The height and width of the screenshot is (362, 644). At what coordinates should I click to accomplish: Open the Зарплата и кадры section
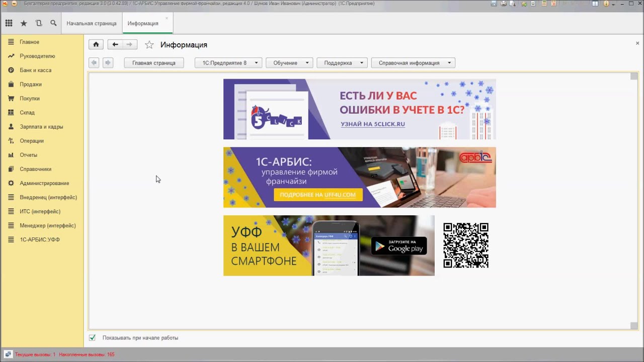pyautogui.click(x=42, y=127)
